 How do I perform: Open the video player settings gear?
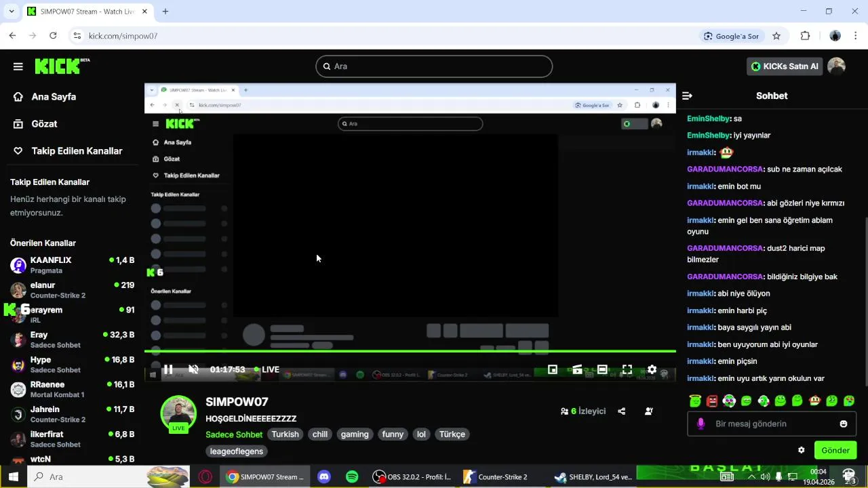tap(652, 369)
